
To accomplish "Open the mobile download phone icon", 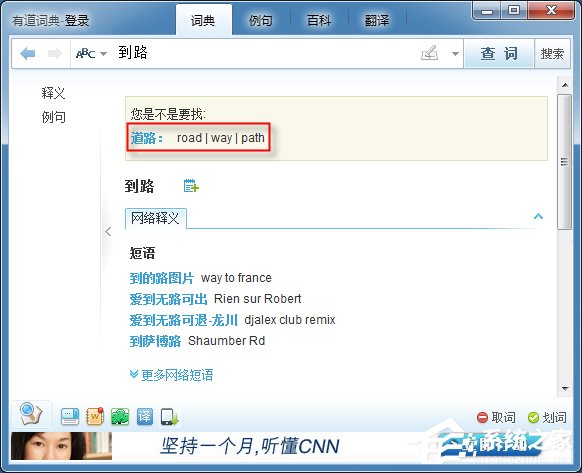I will 169,417.
